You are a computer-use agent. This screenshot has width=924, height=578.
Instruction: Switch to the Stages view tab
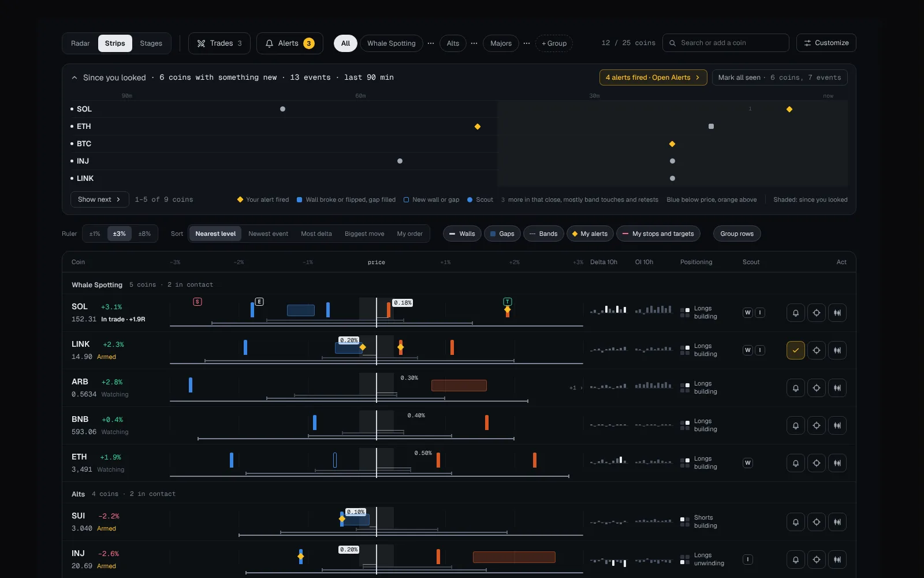pyautogui.click(x=151, y=43)
